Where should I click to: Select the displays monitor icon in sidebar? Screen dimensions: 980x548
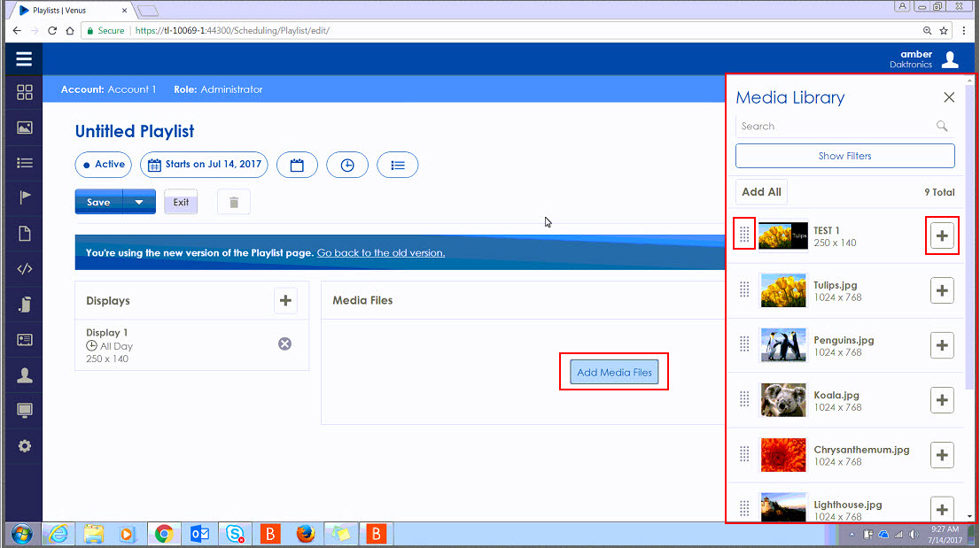click(x=24, y=410)
